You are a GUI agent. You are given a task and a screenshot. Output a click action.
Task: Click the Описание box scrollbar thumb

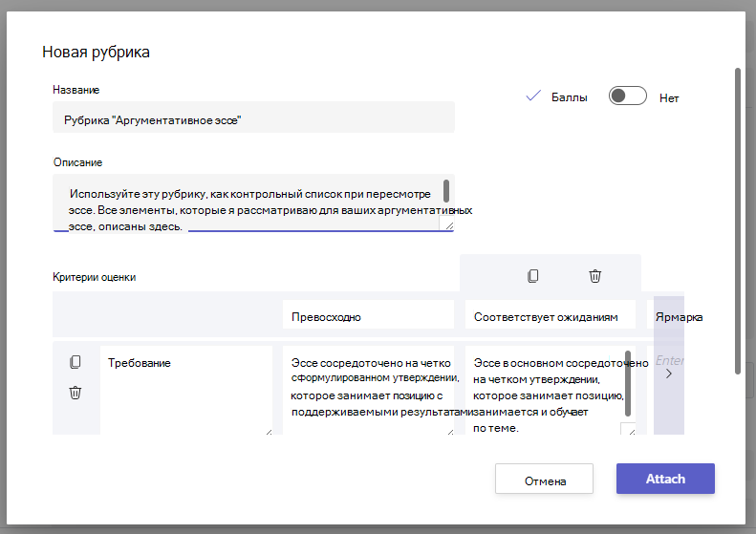[446, 191]
